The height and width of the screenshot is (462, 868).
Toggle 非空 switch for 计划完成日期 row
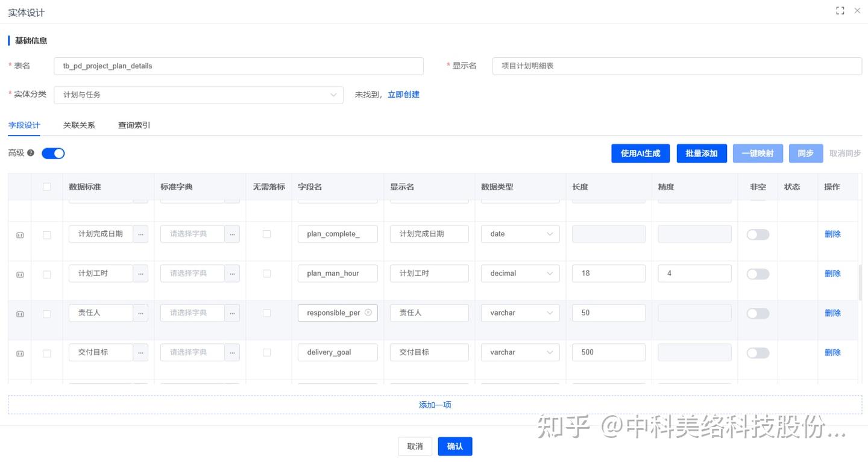point(758,234)
